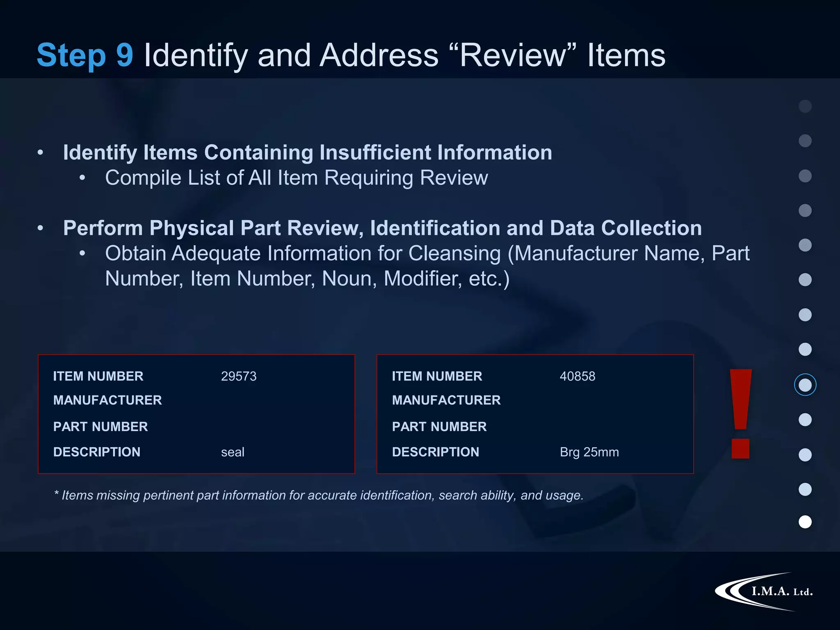The height and width of the screenshot is (630, 840).
Task: Select the second slide navigation dot
Action: [805, 141]
